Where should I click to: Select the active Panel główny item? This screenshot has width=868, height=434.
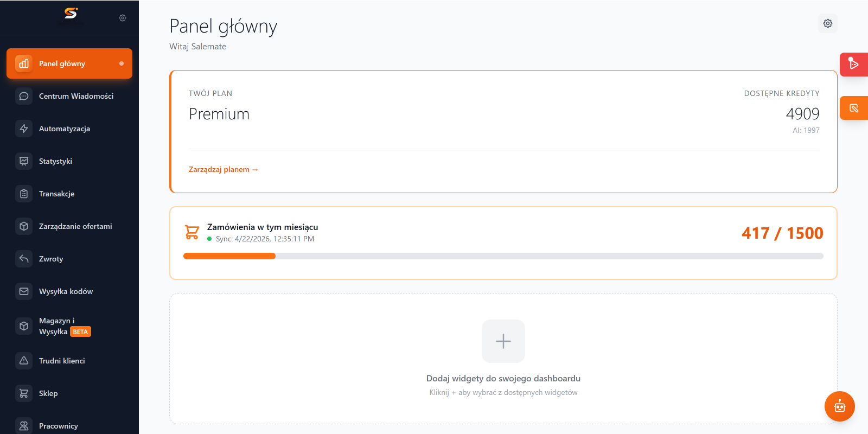69,63
